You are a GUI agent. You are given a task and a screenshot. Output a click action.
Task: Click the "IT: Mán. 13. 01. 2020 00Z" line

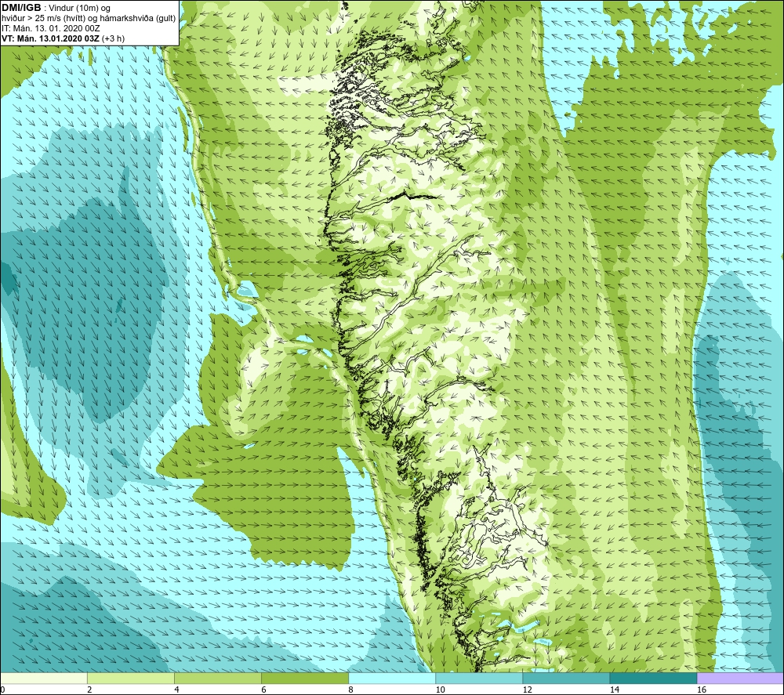coord(50,28)
